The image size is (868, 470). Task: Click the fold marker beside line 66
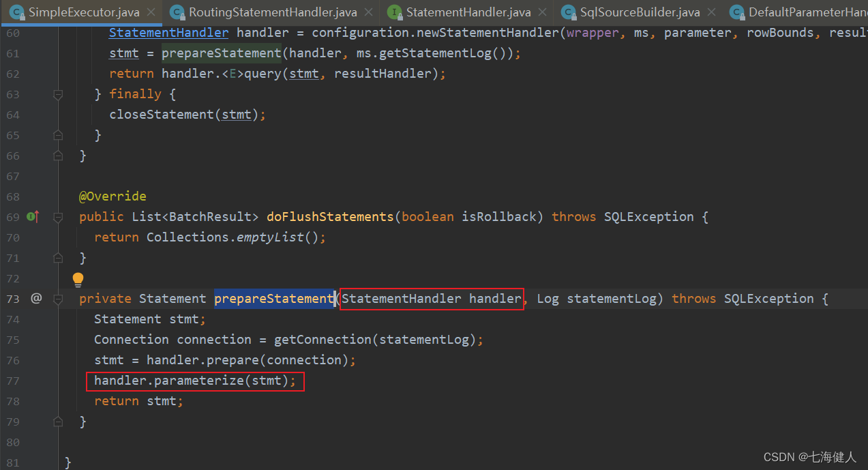point(58,155)
